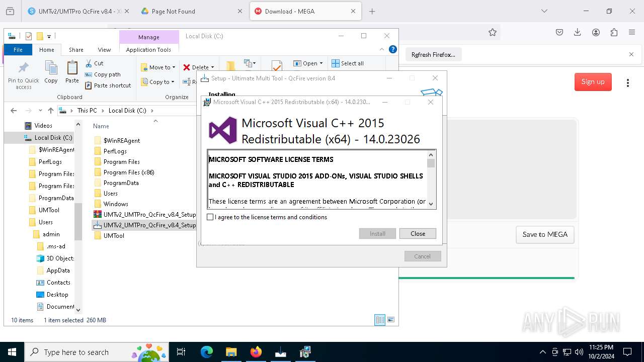The image size is (644, 362).
Task: Open the MEGA three-dot options menu
Action: click(628, 83)
